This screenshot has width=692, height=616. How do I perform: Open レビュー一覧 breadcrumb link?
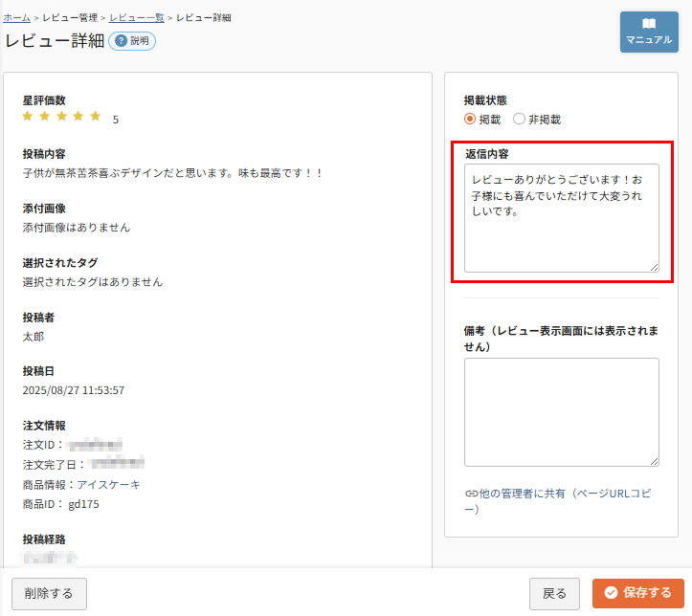tap(136, 17)
